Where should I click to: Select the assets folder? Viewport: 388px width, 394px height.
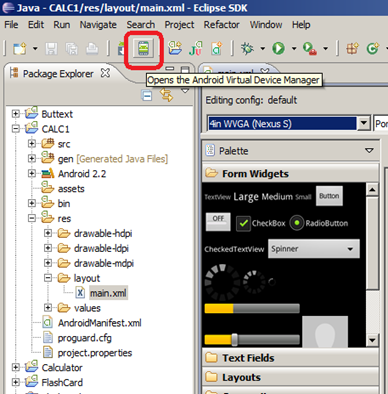point(71,189)
